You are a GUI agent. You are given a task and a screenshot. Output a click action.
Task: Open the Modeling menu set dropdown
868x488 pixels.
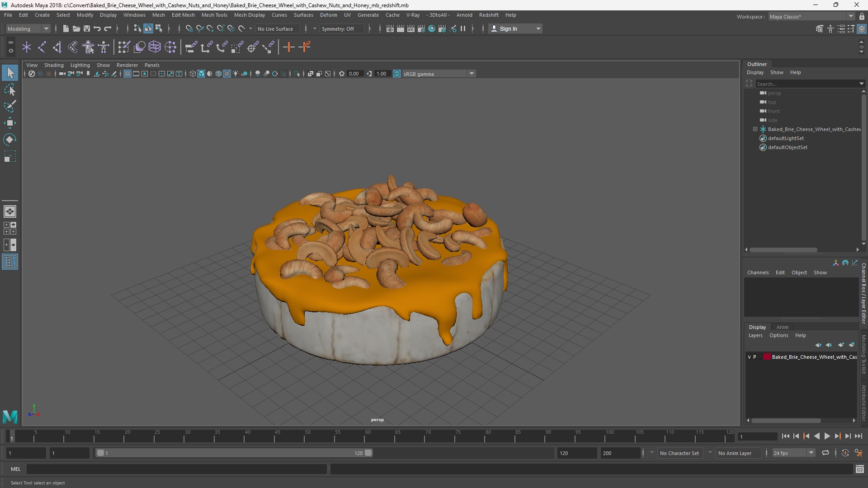28,28
